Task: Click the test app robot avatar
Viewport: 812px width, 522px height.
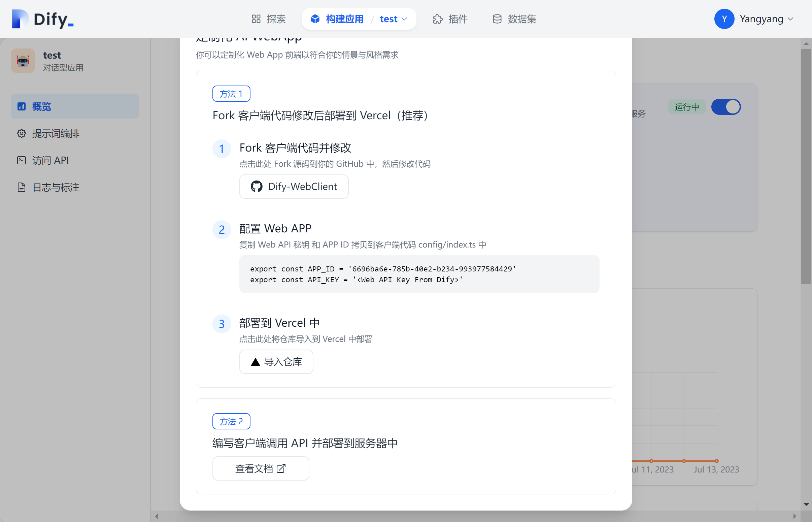Action: click(23, 61)
